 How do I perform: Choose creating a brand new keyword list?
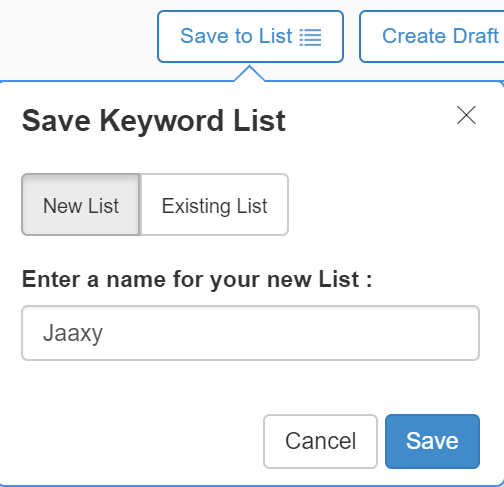point(81,205)
